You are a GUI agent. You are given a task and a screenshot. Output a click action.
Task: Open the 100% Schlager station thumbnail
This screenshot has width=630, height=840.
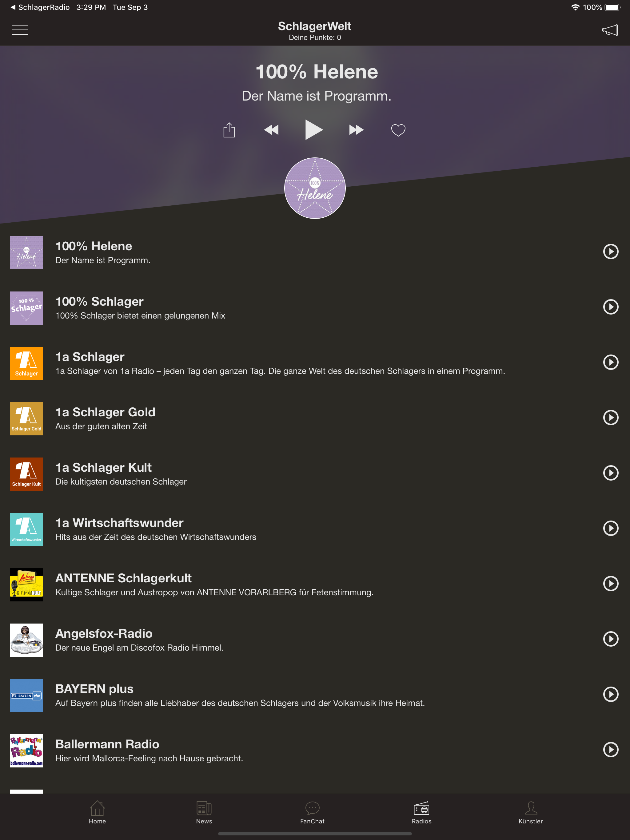26,308
